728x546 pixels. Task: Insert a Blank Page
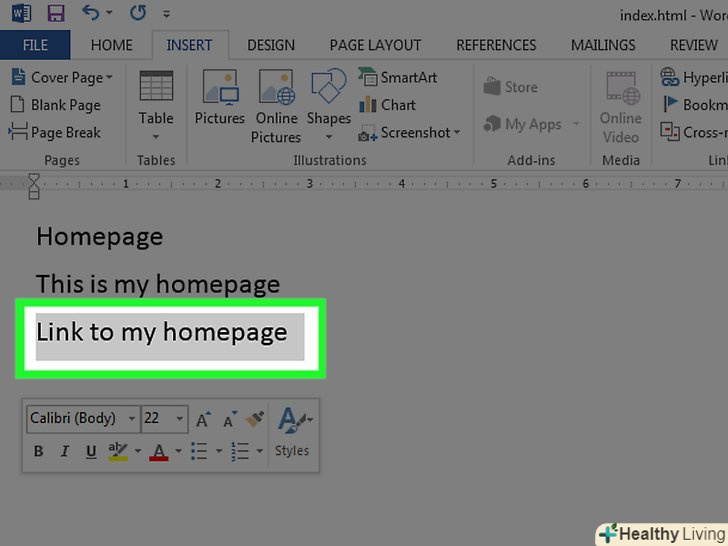pos(56,105)
